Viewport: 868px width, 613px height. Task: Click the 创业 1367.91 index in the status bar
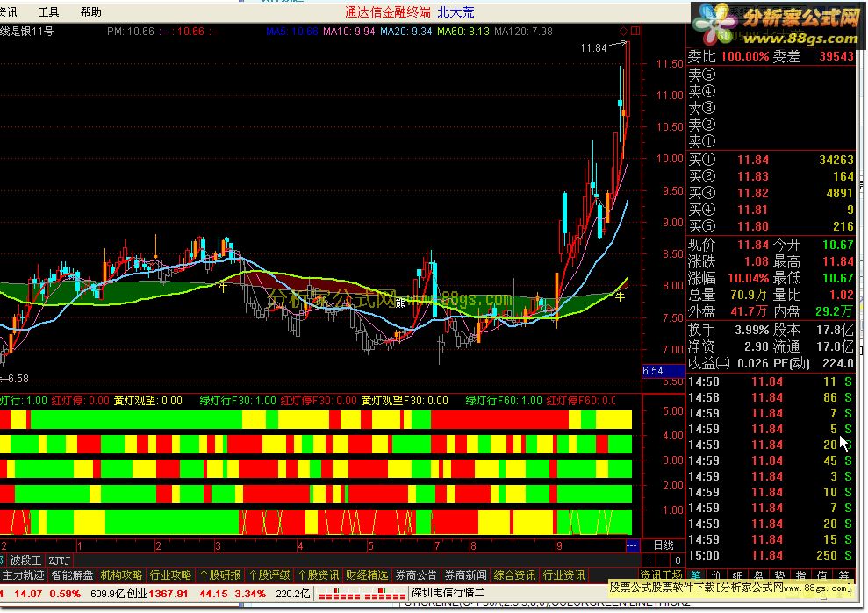tap(158, 594)
